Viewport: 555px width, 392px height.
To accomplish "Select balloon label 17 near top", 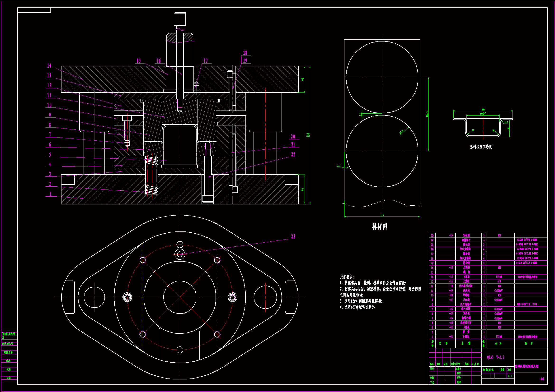I will point(206,61).
